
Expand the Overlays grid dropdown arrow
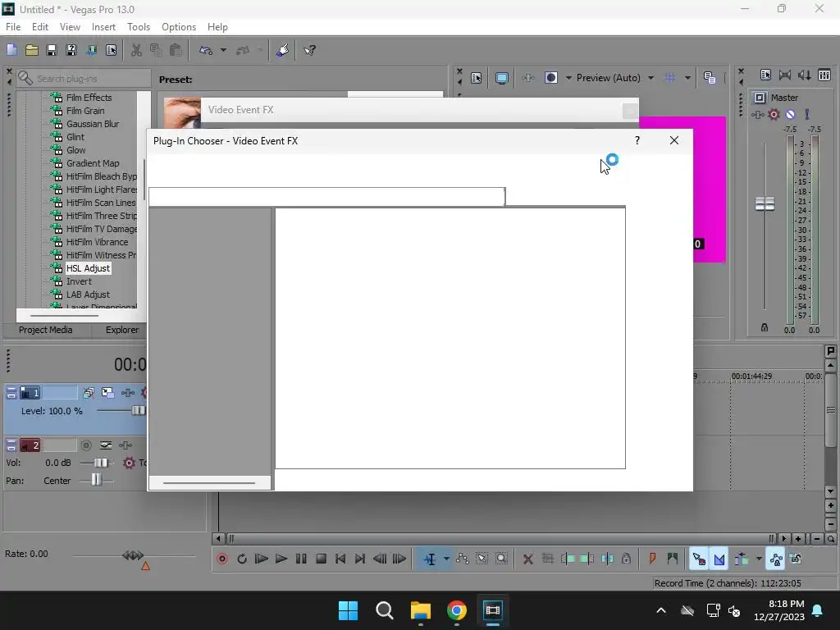pyautogui.click(x=687, y=78)
